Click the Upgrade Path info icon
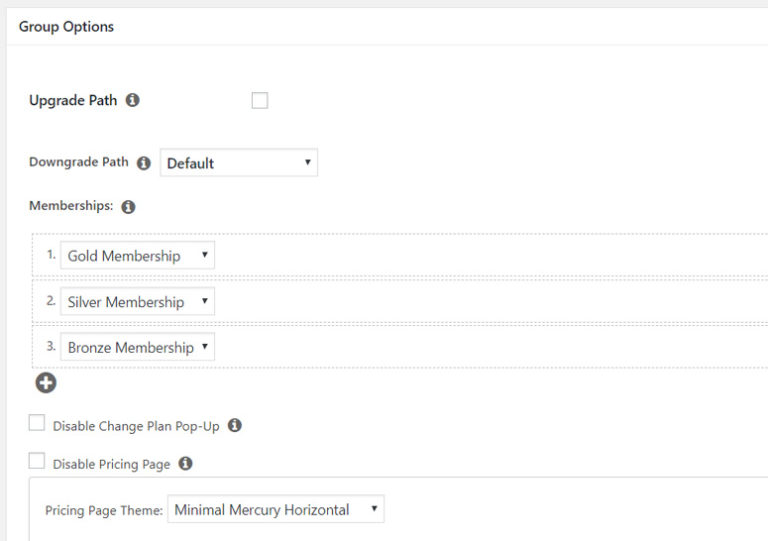 133,101
